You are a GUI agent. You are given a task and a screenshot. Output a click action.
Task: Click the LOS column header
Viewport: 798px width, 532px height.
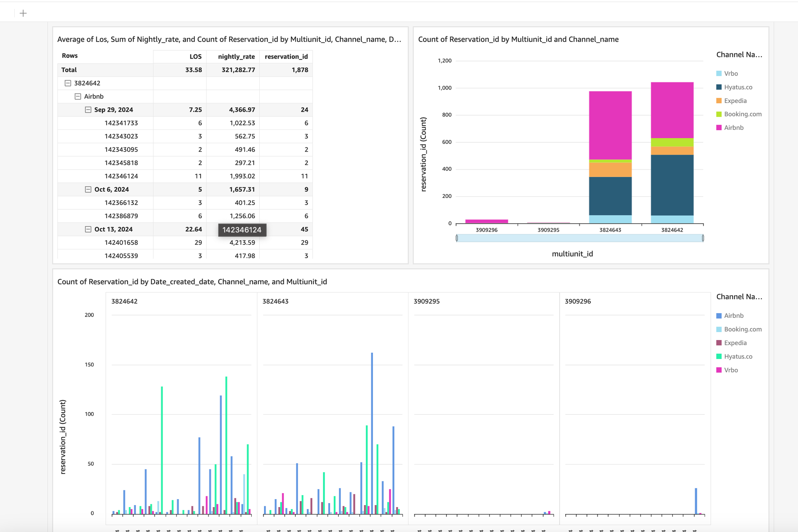point(195,57)
